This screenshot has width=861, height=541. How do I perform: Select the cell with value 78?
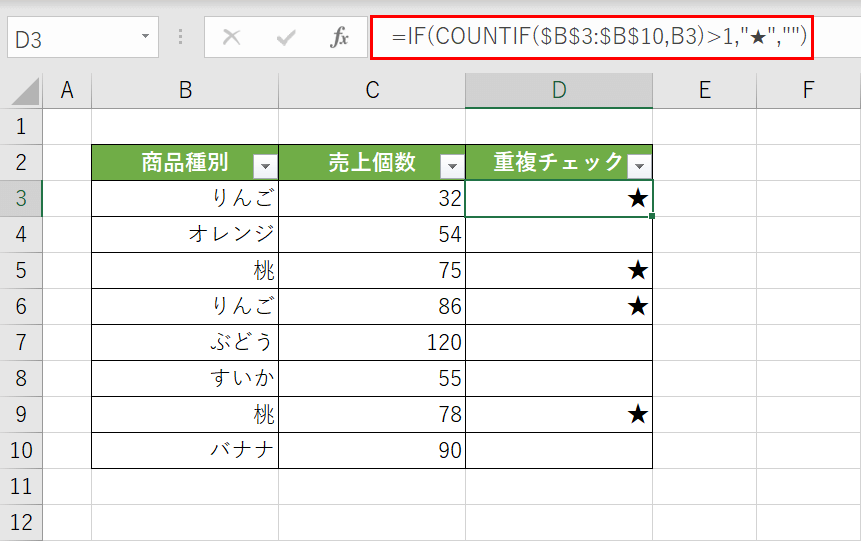372,414
